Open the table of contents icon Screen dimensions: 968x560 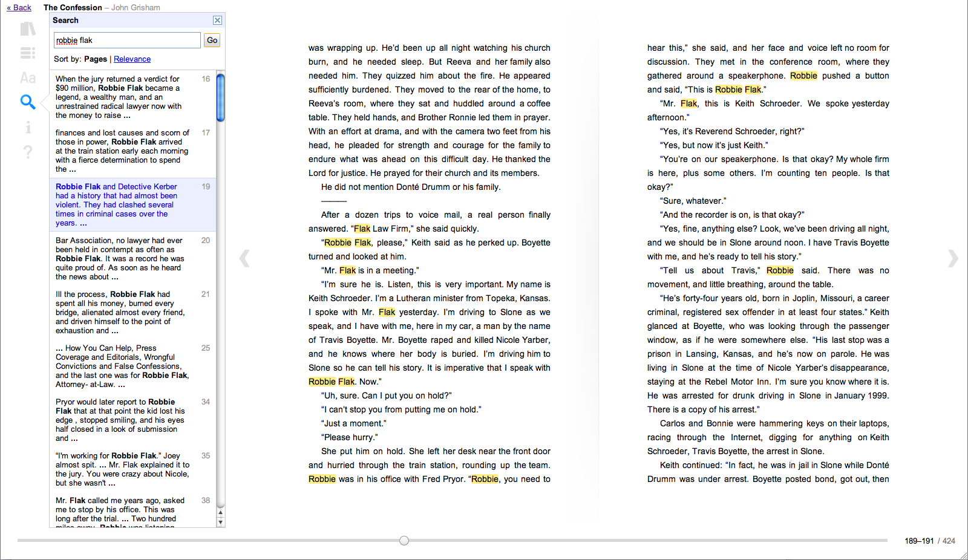coord(28,53)
